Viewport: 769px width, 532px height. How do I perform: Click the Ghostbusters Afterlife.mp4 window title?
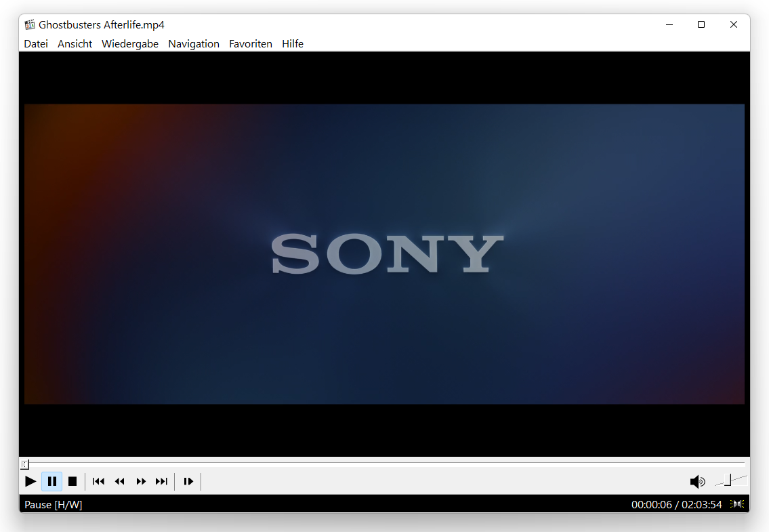(102, 24)
